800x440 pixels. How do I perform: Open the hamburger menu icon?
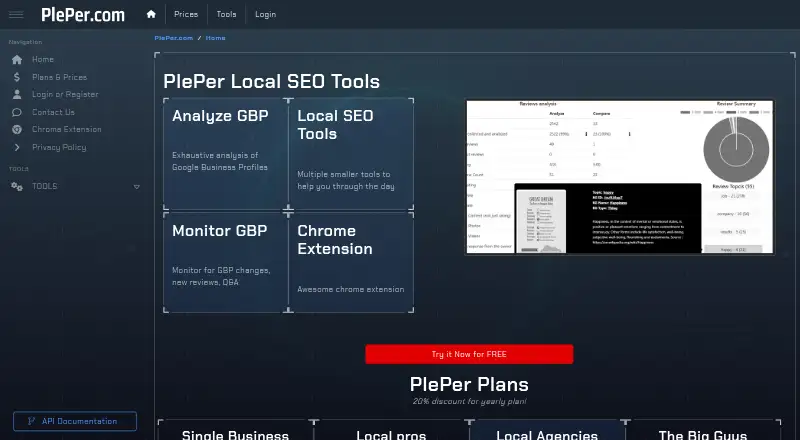16,14
